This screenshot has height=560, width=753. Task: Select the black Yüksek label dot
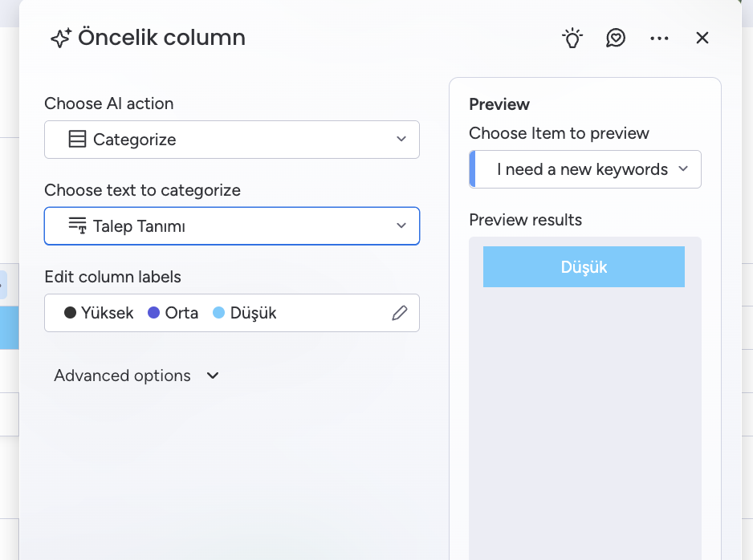[x=70, y=313]
